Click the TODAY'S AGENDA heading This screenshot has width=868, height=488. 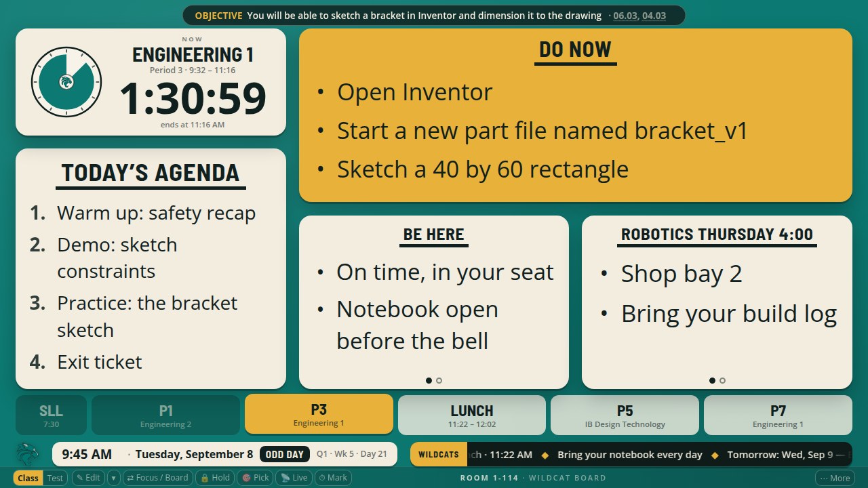[151, 173]
